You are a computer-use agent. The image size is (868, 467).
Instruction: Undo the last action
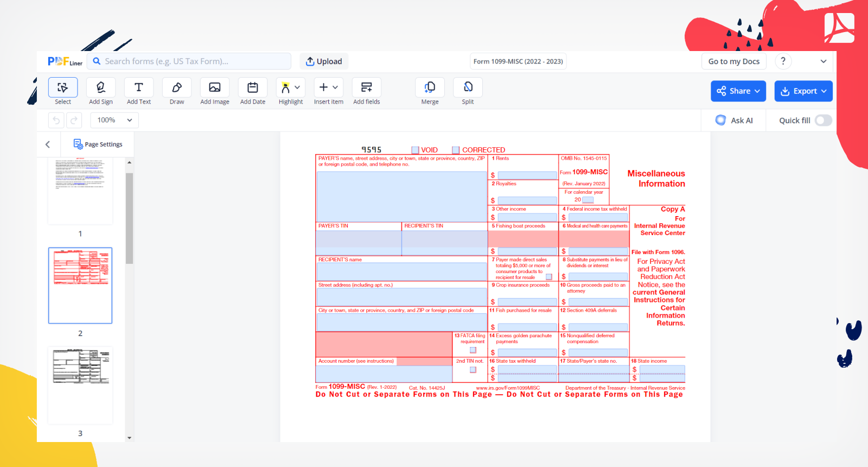56,120
